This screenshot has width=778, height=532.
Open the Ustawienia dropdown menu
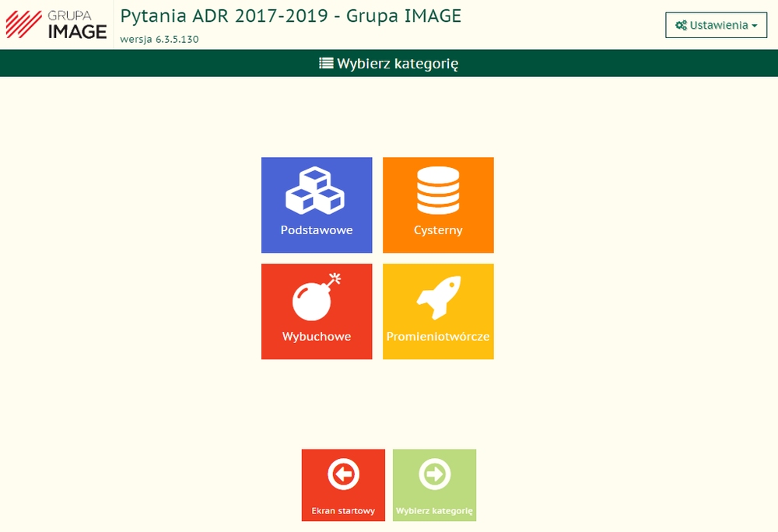[x=716, y=25]
